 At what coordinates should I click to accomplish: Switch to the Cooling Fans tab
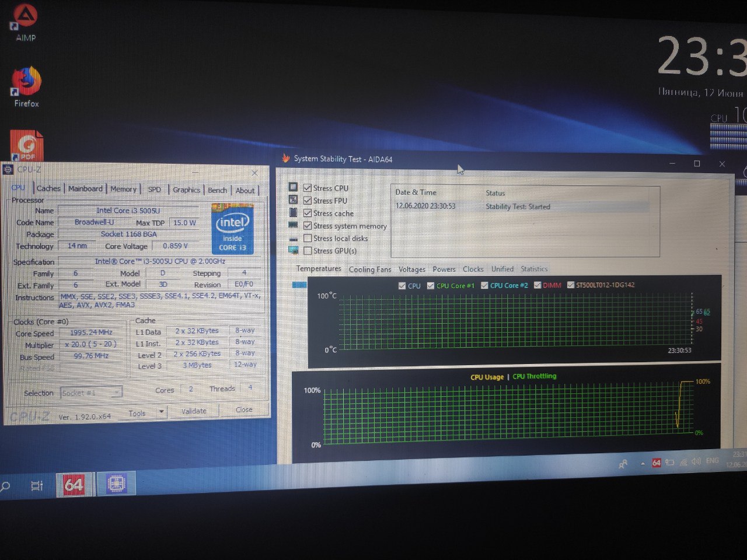pos(370,269)
